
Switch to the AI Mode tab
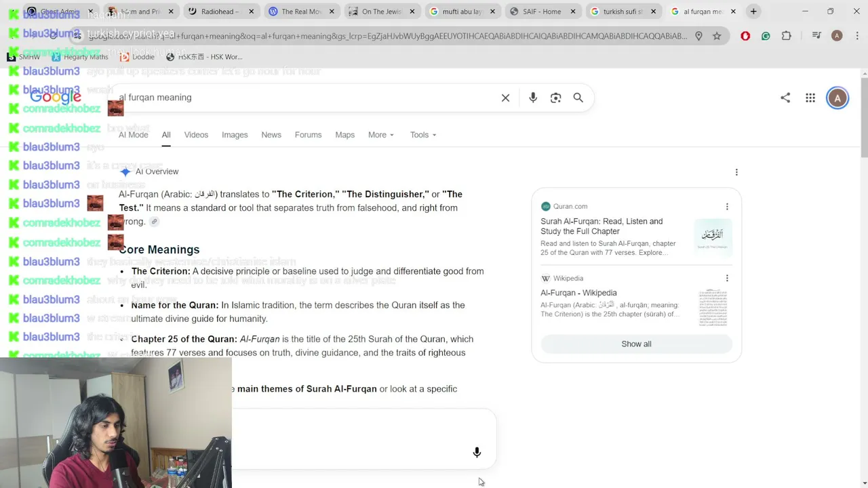click(x=134, y=135)
